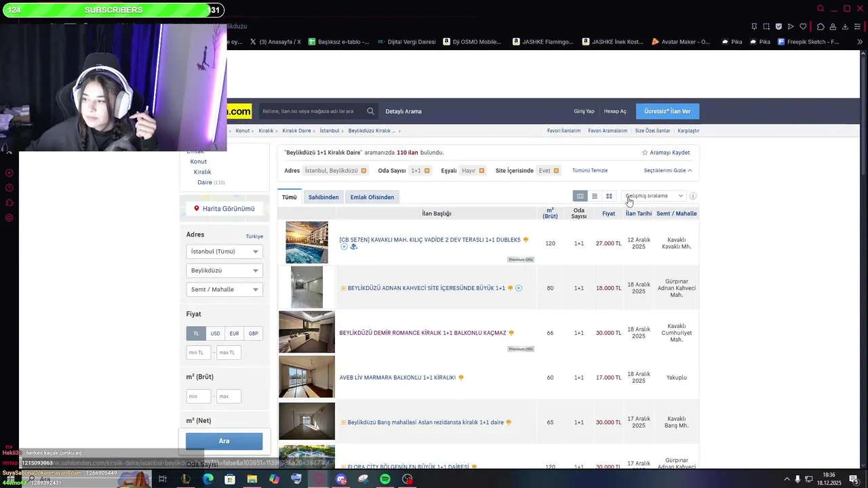Switch to the Emlak Ofisinden tab
Image resolution: width=868 pixels, height=488 pixels.
(372, 197)
